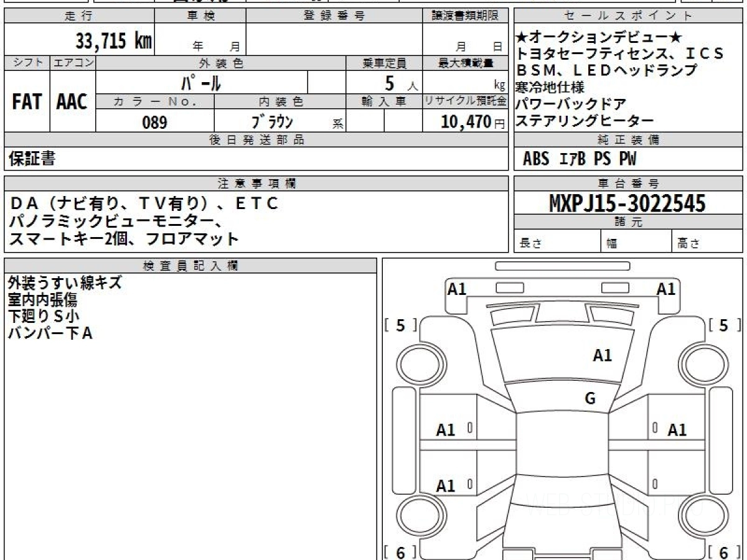Click the inspector note 下廻りS小
The image size is (747, 560).
(x=44, y=317)
